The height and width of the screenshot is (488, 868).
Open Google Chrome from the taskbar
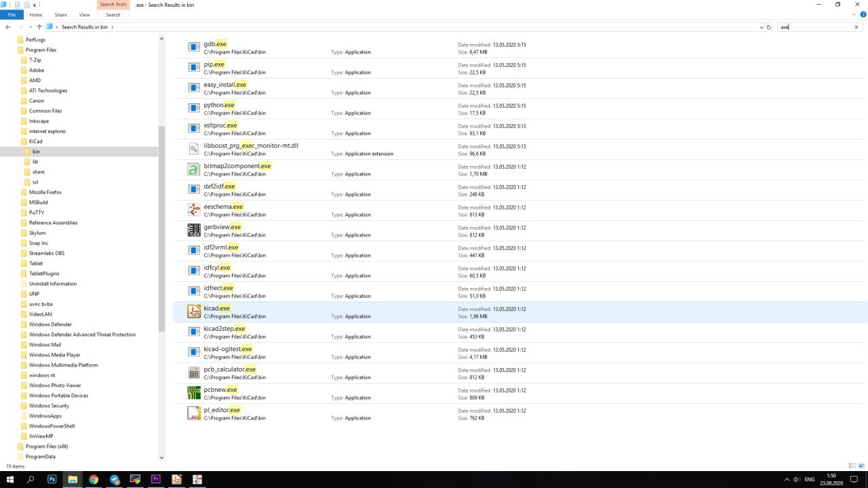click(93, 479)
